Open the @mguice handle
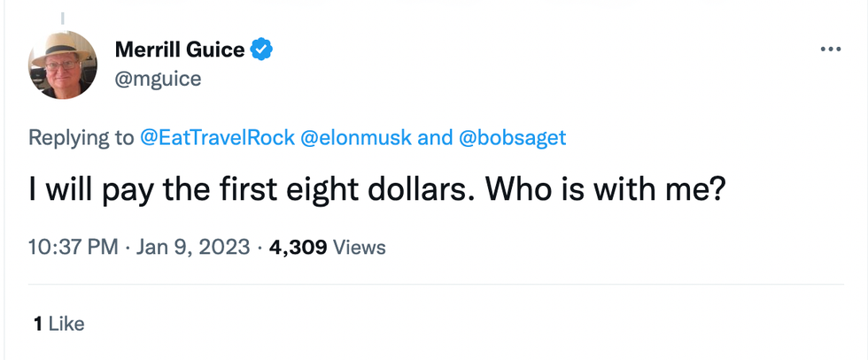The width and height of the screenshot is (868, 360). pos(159,79)
